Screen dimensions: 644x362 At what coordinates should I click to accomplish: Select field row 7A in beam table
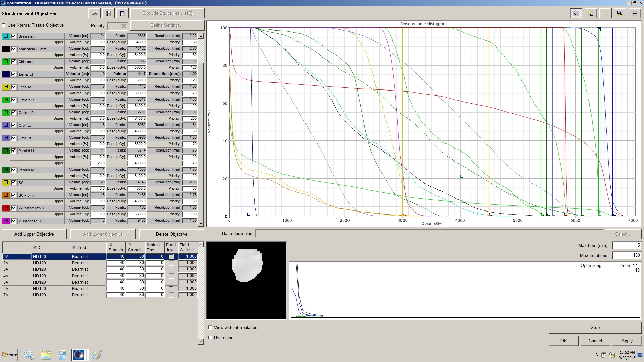[17, 295]
